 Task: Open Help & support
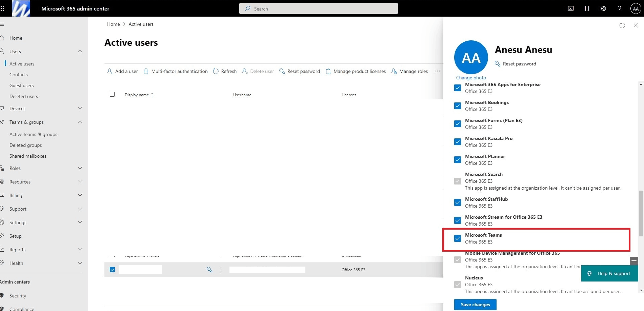click(610, 273)
